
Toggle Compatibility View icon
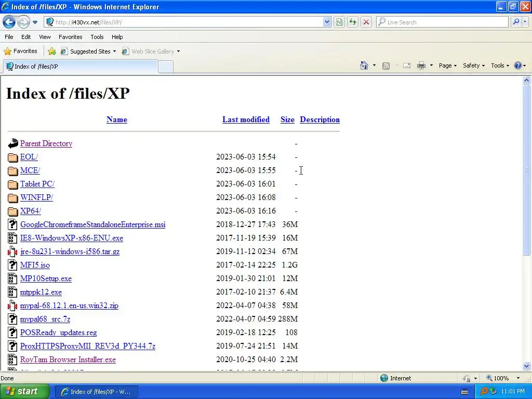(339, 22)
